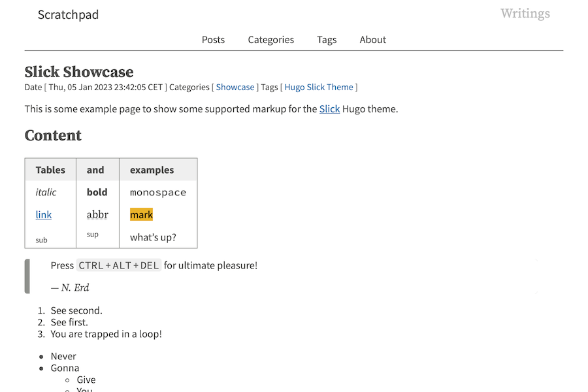Open the Writings link in header
This screenshot has width=588, height=392.
(525, 14)
